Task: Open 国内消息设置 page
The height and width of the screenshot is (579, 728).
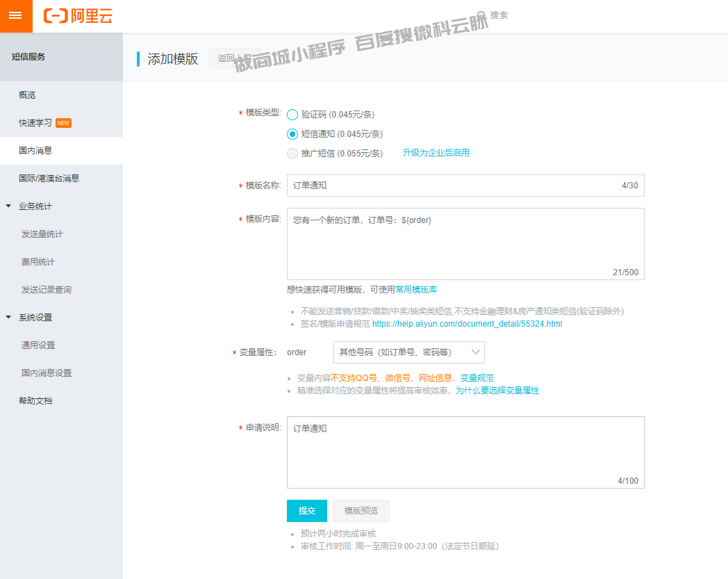Action: point(46,373)
